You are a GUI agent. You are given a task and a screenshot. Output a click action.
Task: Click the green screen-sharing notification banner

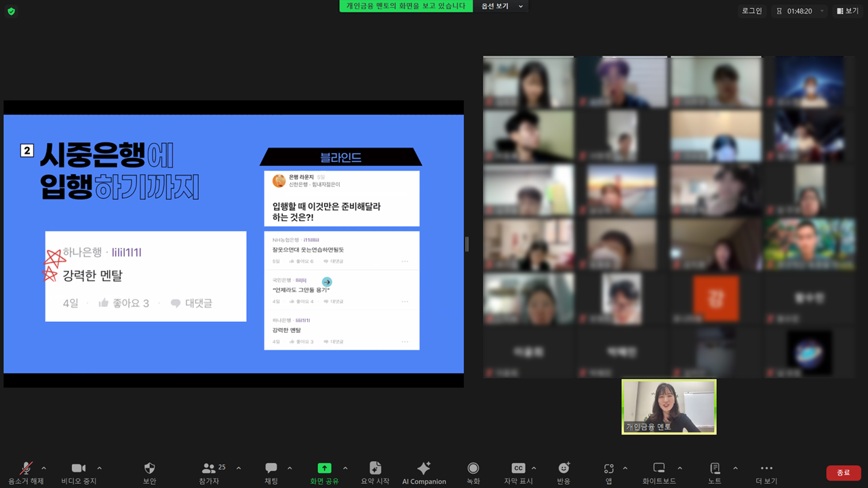pos(406,6)
